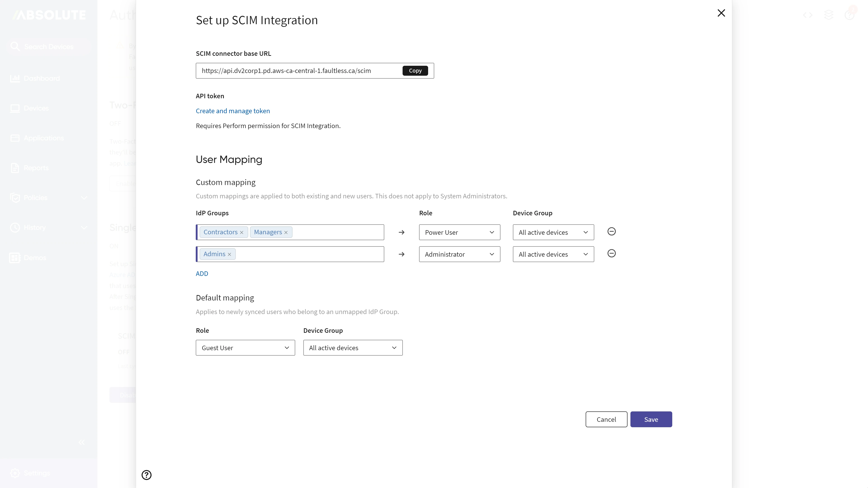Copy the SCIM connector base URL
Image resolution: width=868 pixels, height=488 pixels.
415,71
